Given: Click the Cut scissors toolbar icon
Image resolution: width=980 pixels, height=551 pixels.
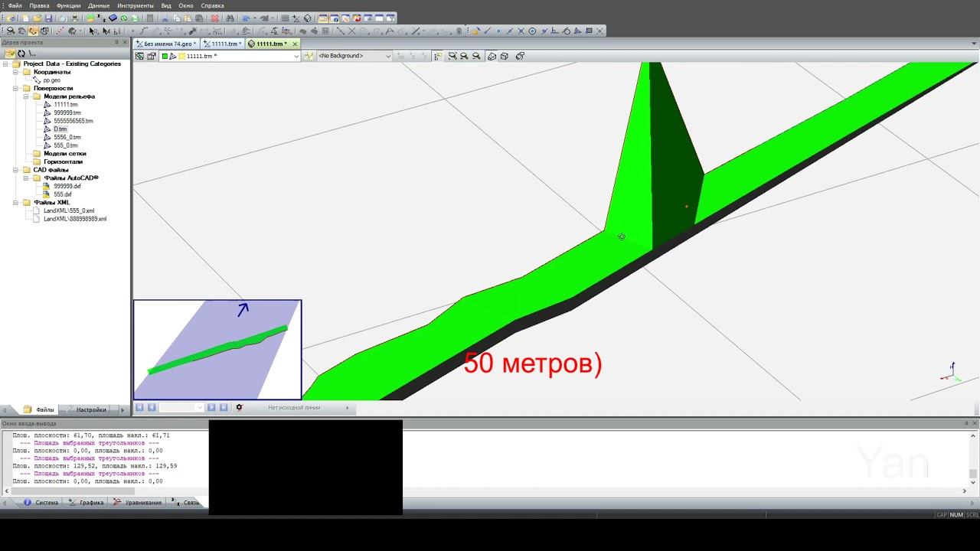Looking at the screenshot, I should tap(165, 18).
